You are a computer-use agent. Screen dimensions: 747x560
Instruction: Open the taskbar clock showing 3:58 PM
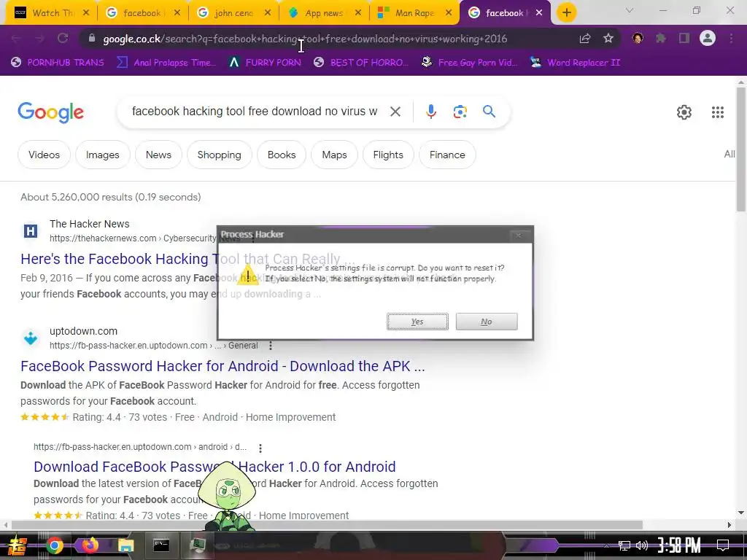678,545
